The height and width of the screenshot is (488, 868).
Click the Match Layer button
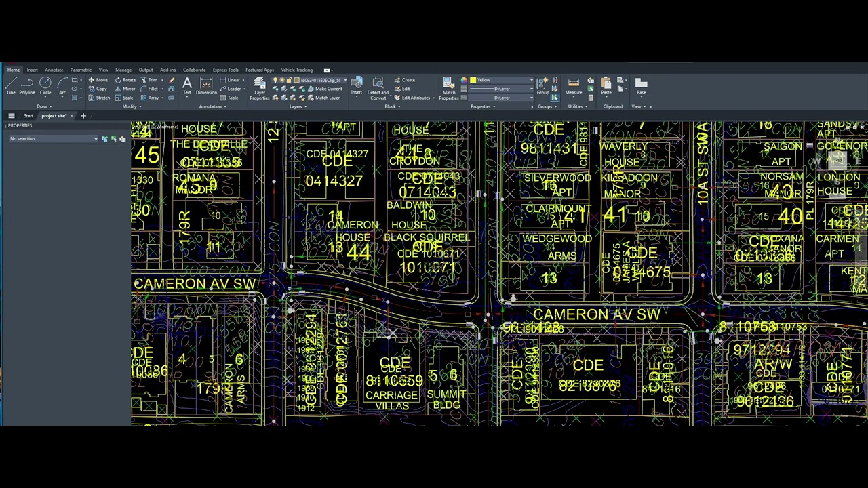coord(323,98)
